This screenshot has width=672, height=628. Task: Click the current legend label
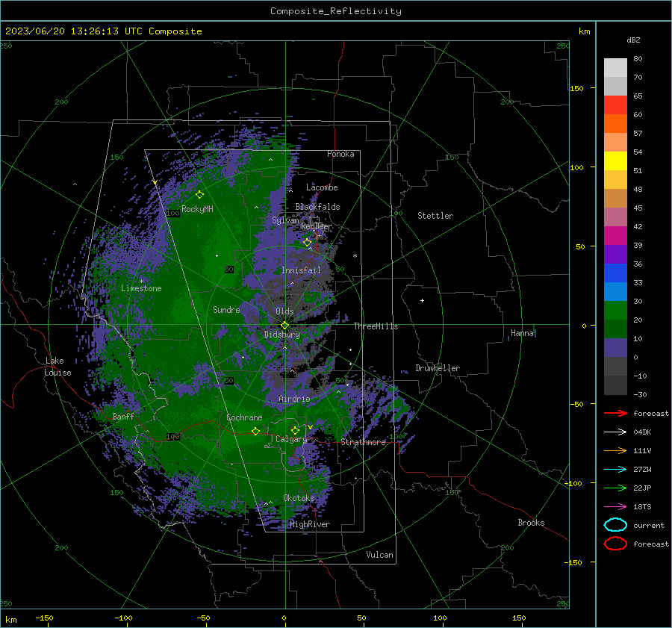pyautogui.click(x=649, y=525)
